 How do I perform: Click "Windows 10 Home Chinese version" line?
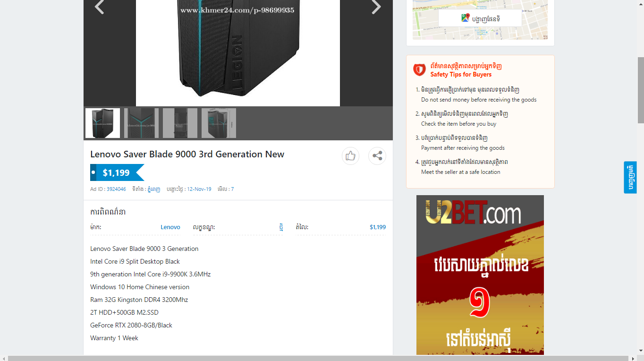[140, 287]
